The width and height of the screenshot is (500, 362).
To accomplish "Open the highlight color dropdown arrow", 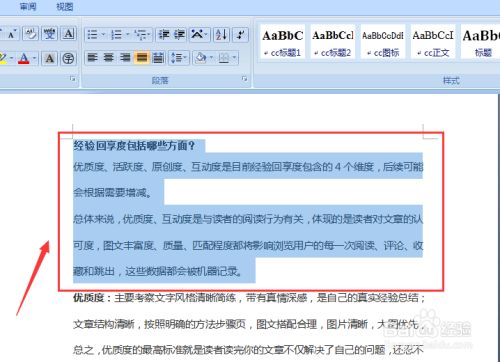I will pyautogui.click(x=12, y=59).
